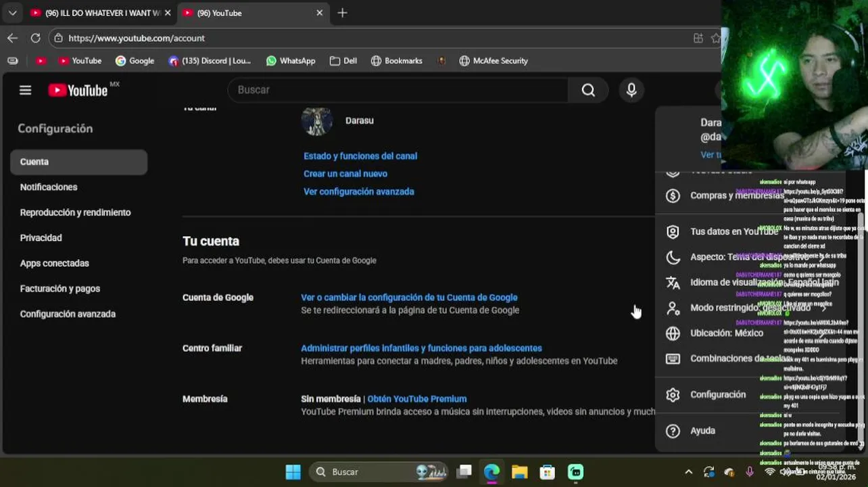
Task: Click Tus datos en YouTube shield icon
Action: (673, 232)
